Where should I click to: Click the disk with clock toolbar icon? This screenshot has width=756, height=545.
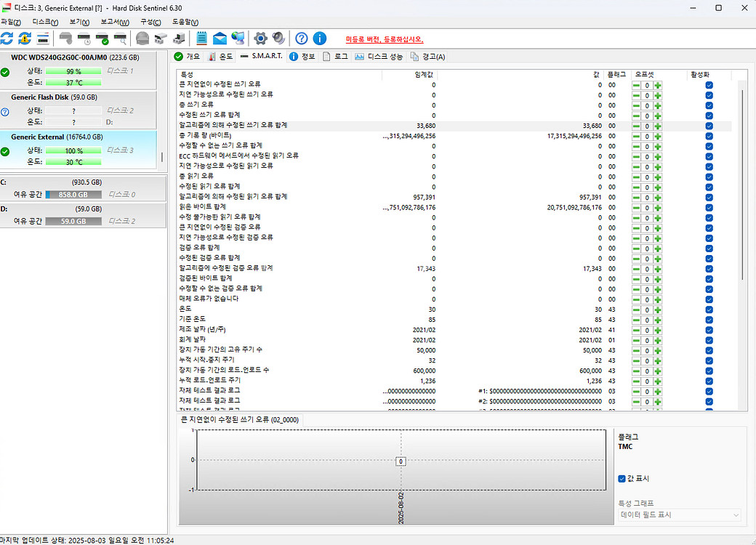pyautogui.click(x=84, y=39)
